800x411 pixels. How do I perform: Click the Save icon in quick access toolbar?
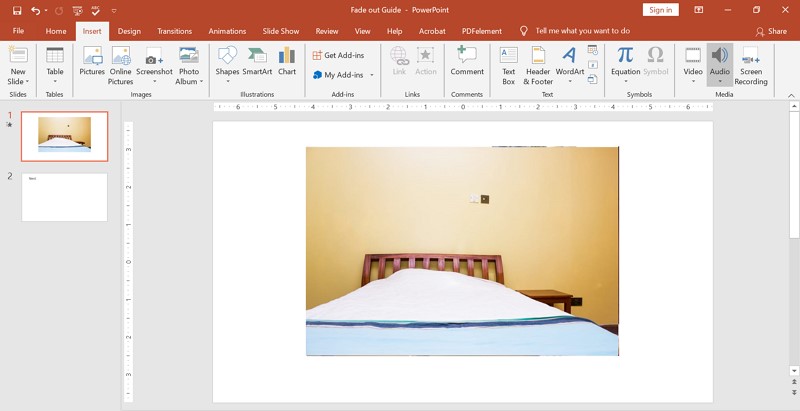17,10
